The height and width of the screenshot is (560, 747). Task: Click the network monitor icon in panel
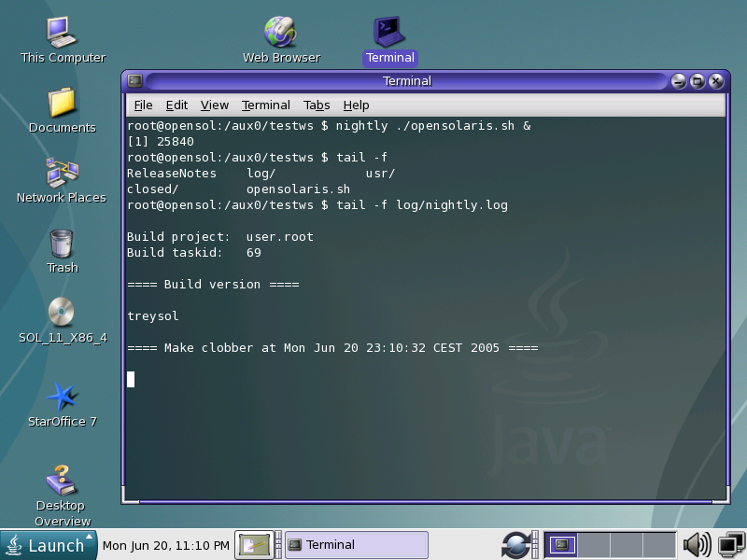[731, 546]
